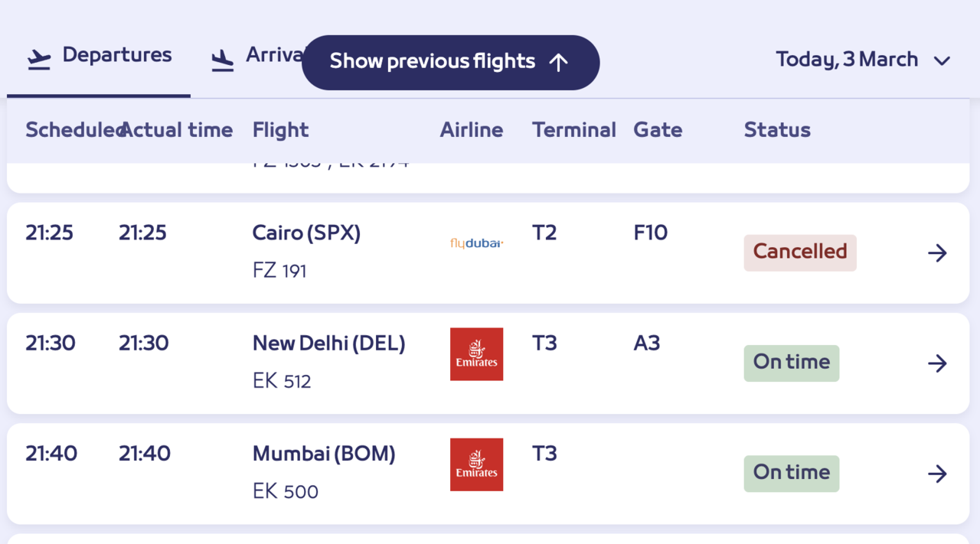Click the Departures plane icon
The width and height of the screenshot is (980, 544).
(39, 59)
